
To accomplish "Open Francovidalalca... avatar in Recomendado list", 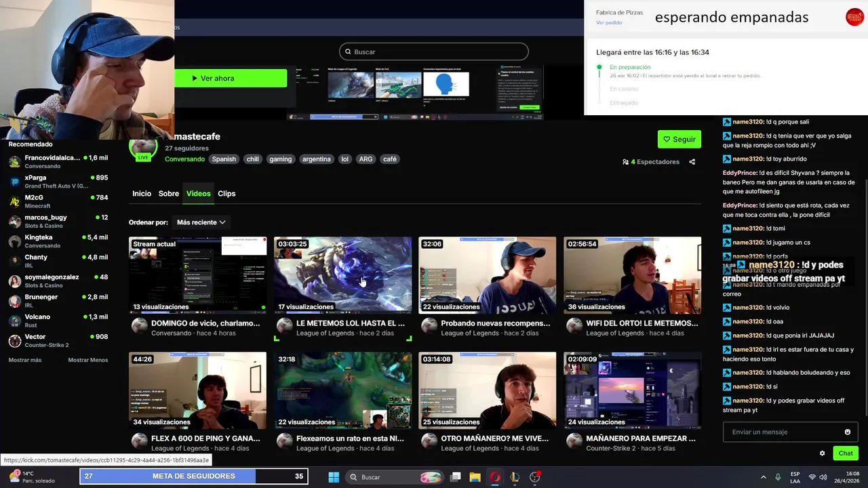I will pyautogui.click(x=14, y=161).
